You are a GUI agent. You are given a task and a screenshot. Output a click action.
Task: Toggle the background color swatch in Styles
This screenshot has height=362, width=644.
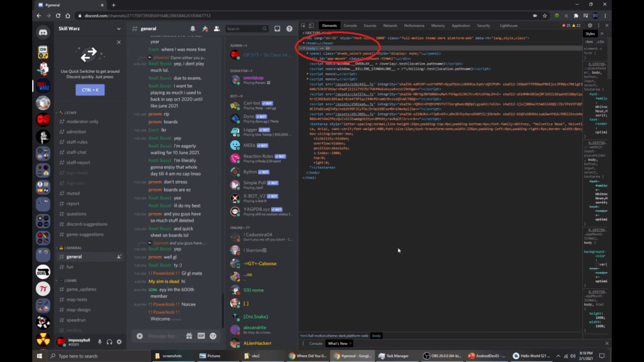click(x=598, y=265)
